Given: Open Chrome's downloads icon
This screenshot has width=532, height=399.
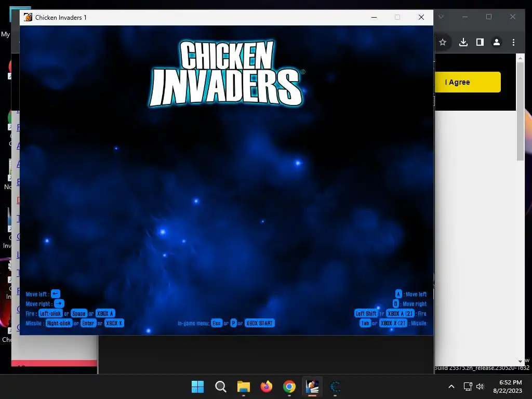Looking at the screenshot, I should click(x=463, y=43).
